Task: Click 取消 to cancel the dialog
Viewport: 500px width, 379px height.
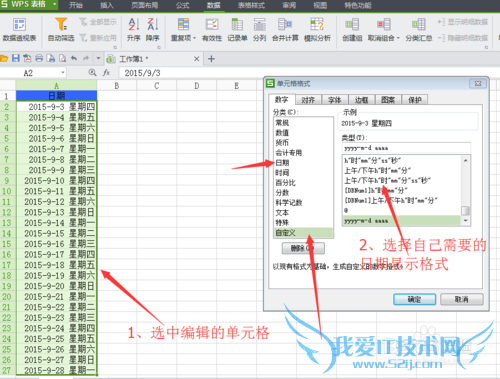Action: click(x=462, y=299)
